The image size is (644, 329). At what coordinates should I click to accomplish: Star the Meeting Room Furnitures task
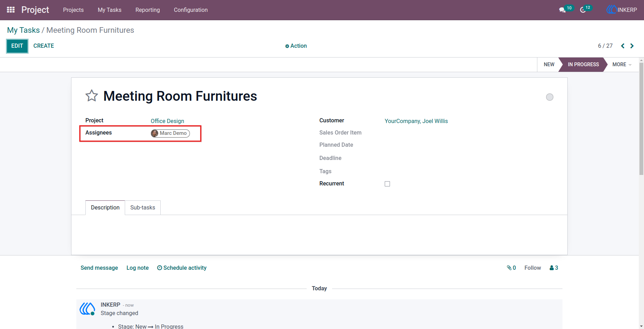[92, 96]
